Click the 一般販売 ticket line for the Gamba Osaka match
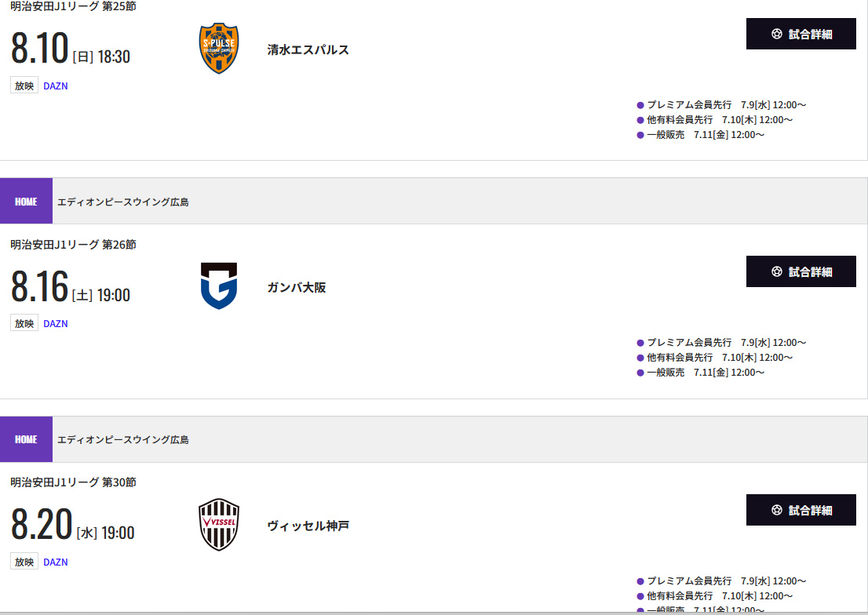The image size is (868, 615). [704, 373]
